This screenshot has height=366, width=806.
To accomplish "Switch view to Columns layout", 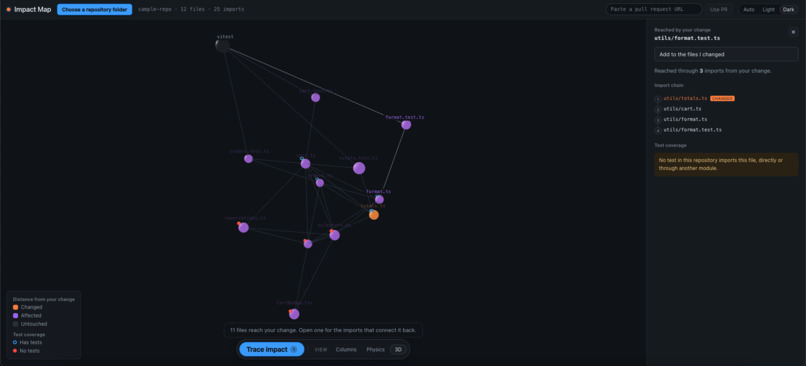I will click(346, 350).
